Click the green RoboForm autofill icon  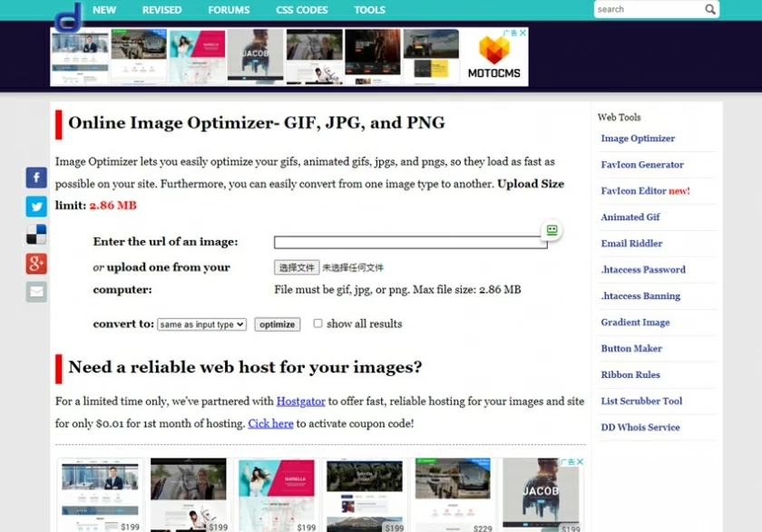(x=551, y=230)
